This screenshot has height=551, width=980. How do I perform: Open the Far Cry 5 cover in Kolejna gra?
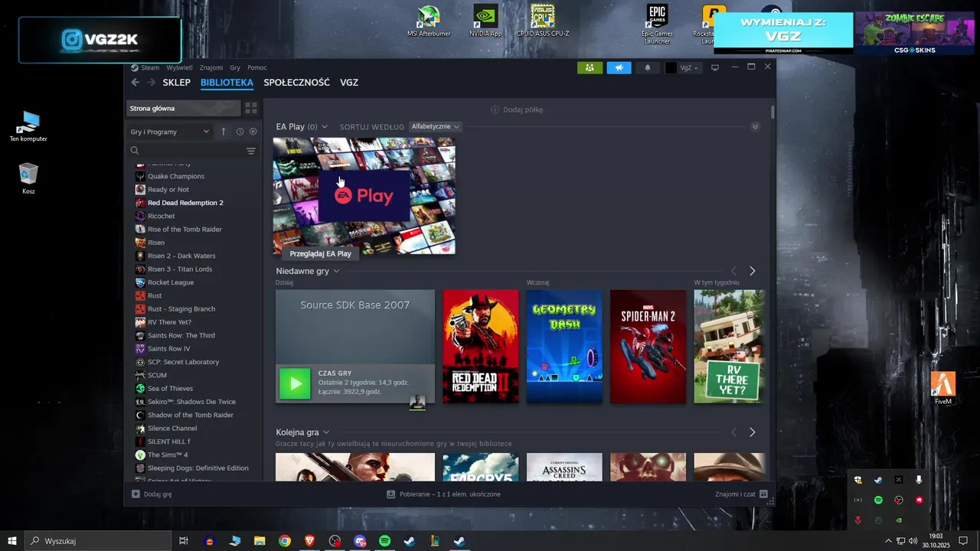coord(480,468)
